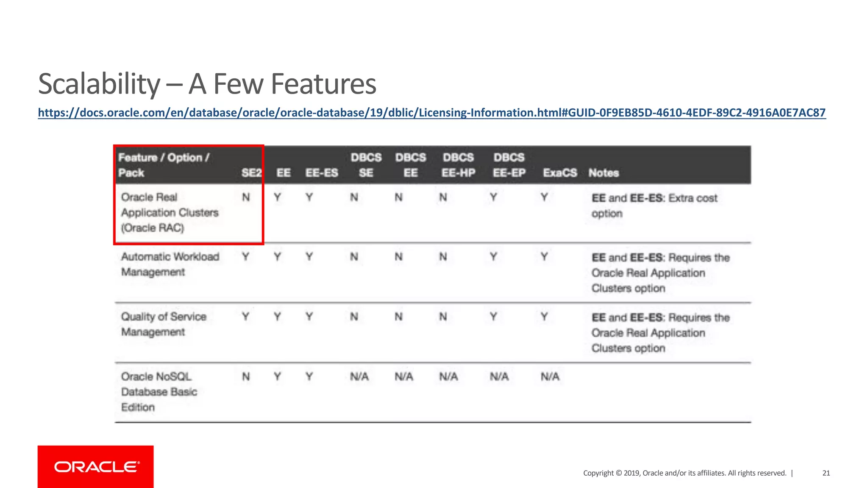Image resolution: width=868 pixels, height=488 pixels.
Task: Click the slide page number 21
Action: [826, 473]
